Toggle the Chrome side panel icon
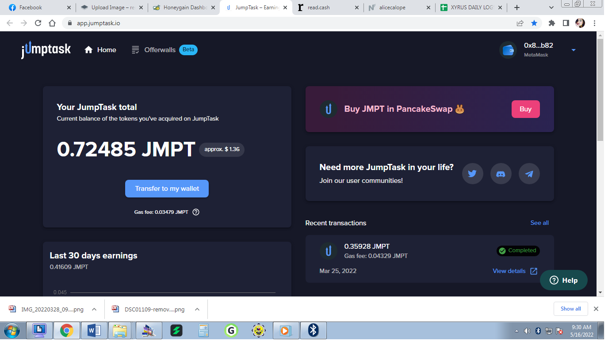612x364 pixels. pos(566,23)
